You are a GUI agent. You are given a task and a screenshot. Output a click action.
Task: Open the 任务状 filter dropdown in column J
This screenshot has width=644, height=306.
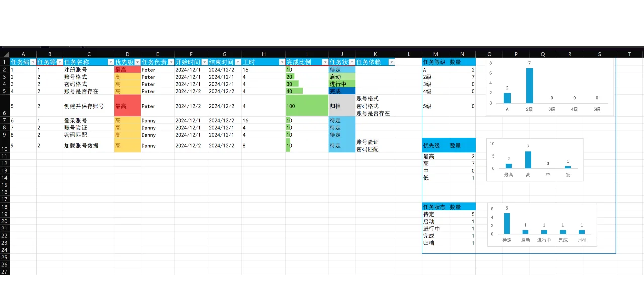point(352,62)
